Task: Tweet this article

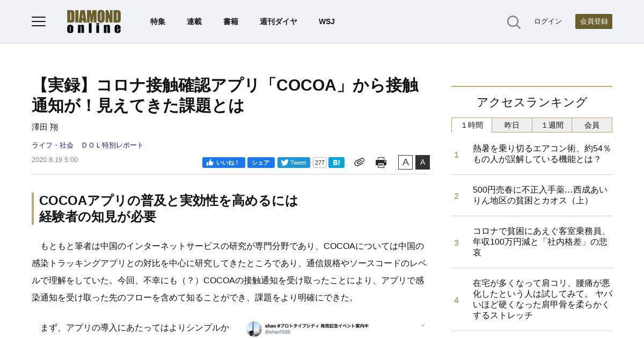Action: click(x=294, y=163)
